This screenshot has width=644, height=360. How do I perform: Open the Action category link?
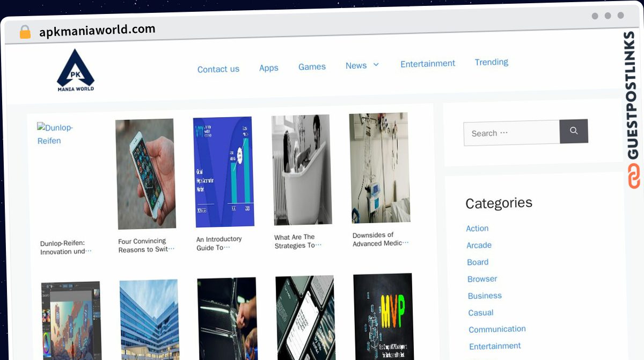[477, 228]
